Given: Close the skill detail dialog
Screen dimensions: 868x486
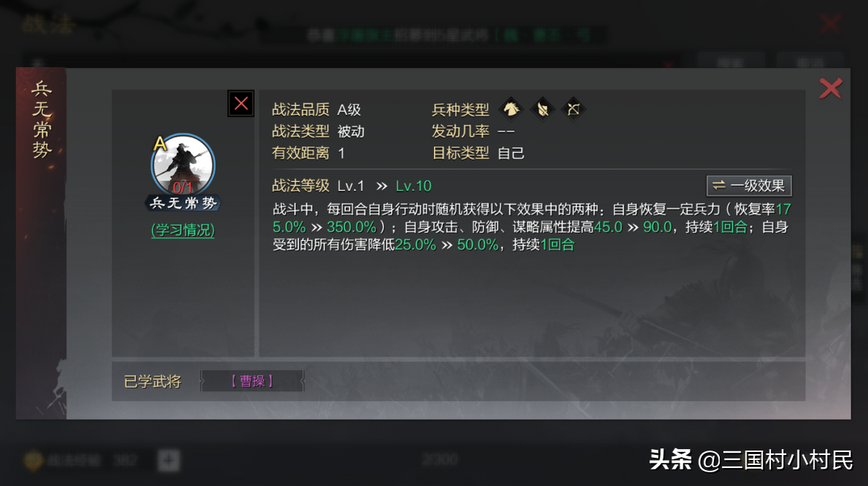Looking at the screenshot, I should pos(830,88).
